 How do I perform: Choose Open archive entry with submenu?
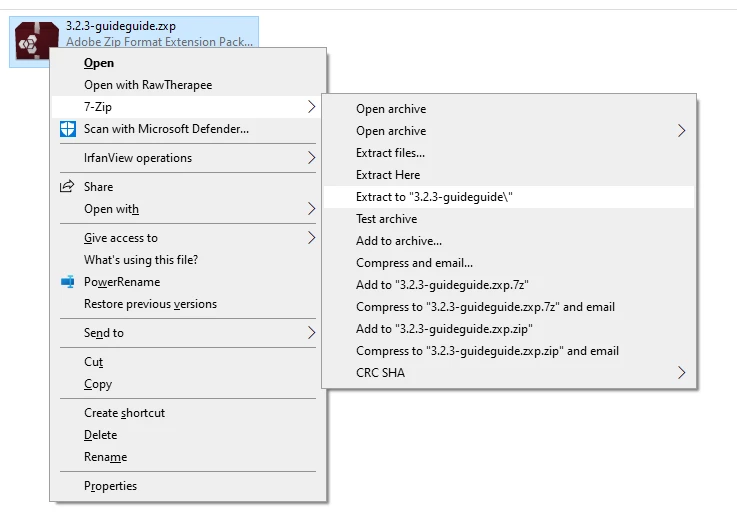(509, 131)
